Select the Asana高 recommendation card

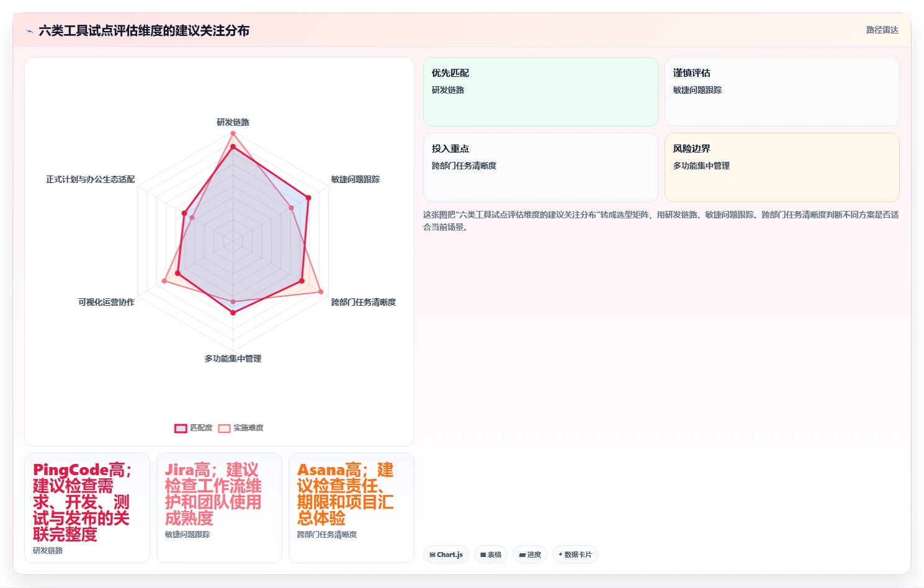click(351, 508)
